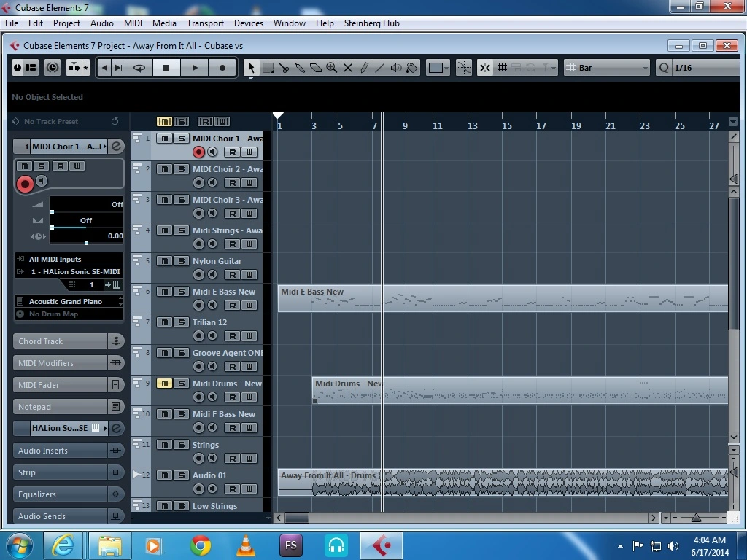Image resolution: width=747 pixels, height=560 pixels.
Task: Select the Object Selection arrow tool
Action: pos(251,68)
